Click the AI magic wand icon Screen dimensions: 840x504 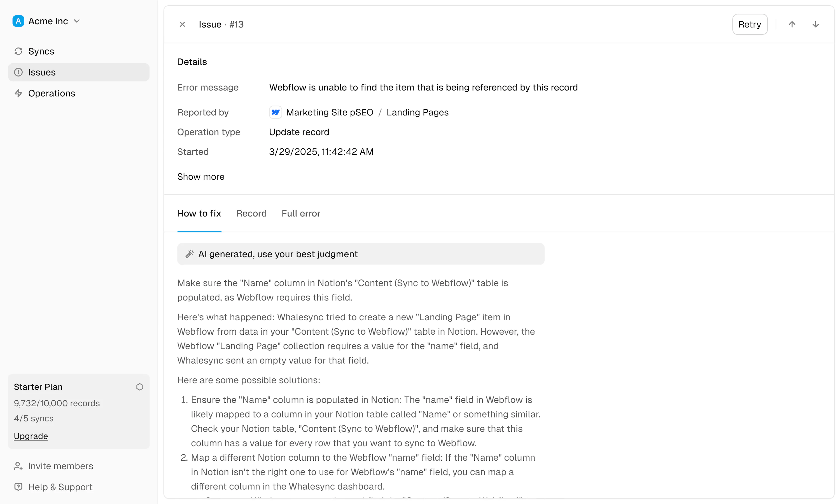click(x=190, y=254)
